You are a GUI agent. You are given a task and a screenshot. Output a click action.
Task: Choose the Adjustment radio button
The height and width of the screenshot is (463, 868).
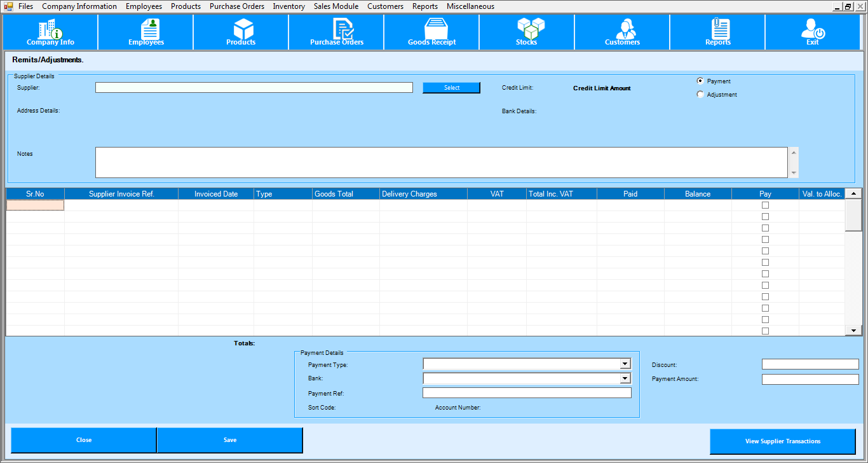coord(700,95)
